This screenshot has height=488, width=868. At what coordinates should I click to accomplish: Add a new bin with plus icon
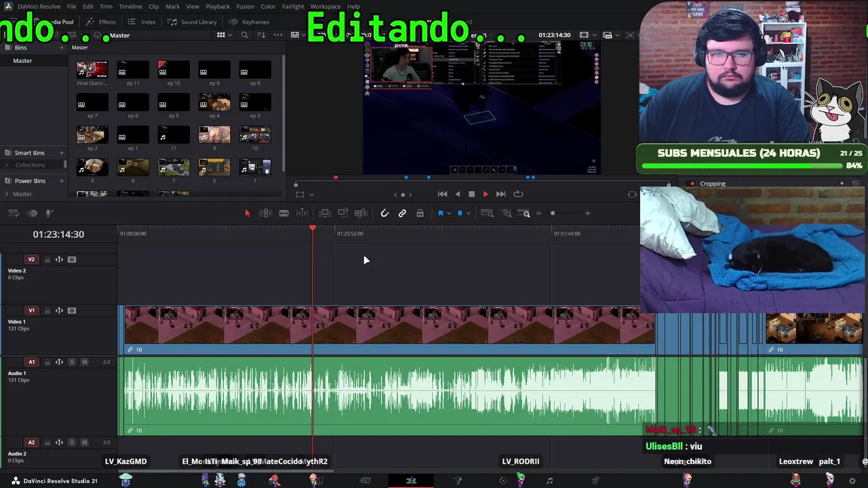[62, 47]
